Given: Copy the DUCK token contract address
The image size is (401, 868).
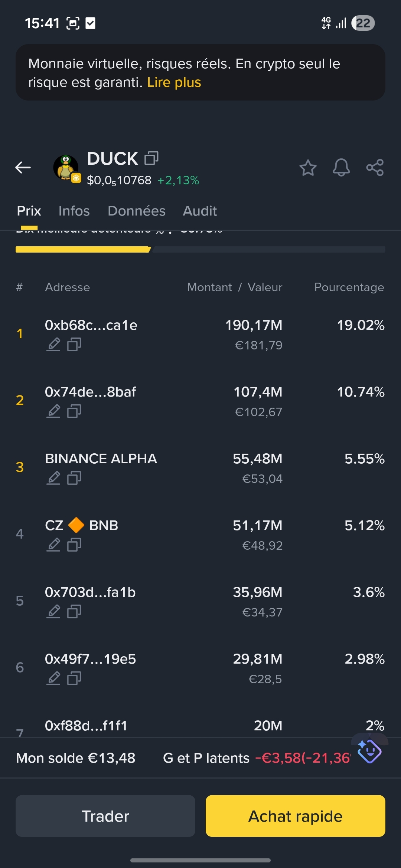Looking at the screenshot, I should coord(151,158).
